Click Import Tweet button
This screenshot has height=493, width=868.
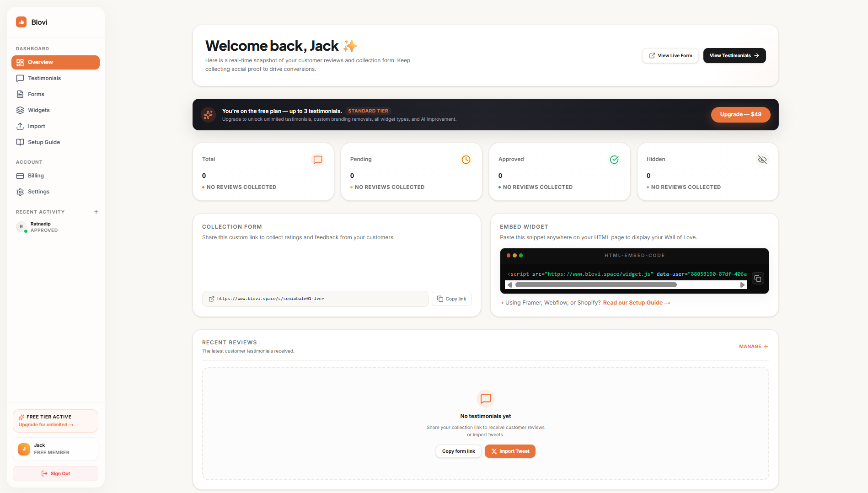point(510,451)
